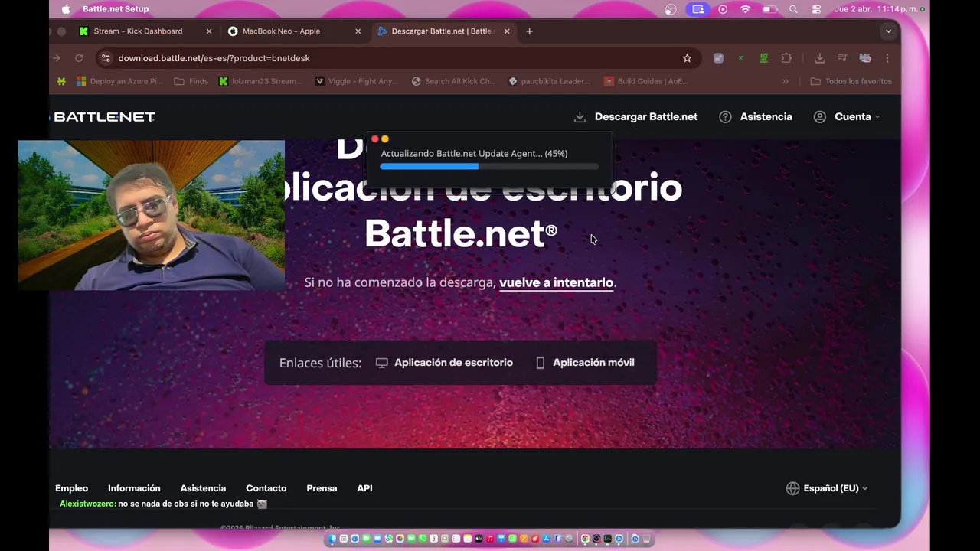Open Chrome profile avatar
980x551 pixels.
coord(865,58)
